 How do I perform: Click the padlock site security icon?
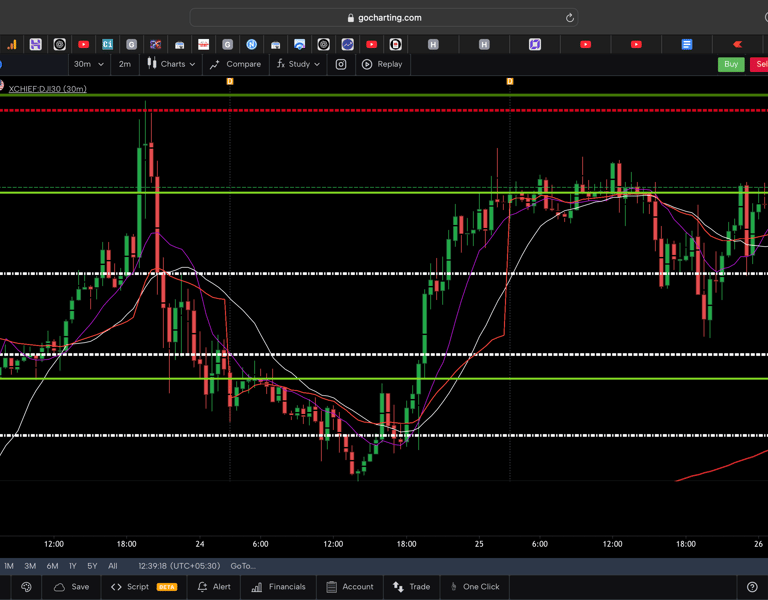350,18
